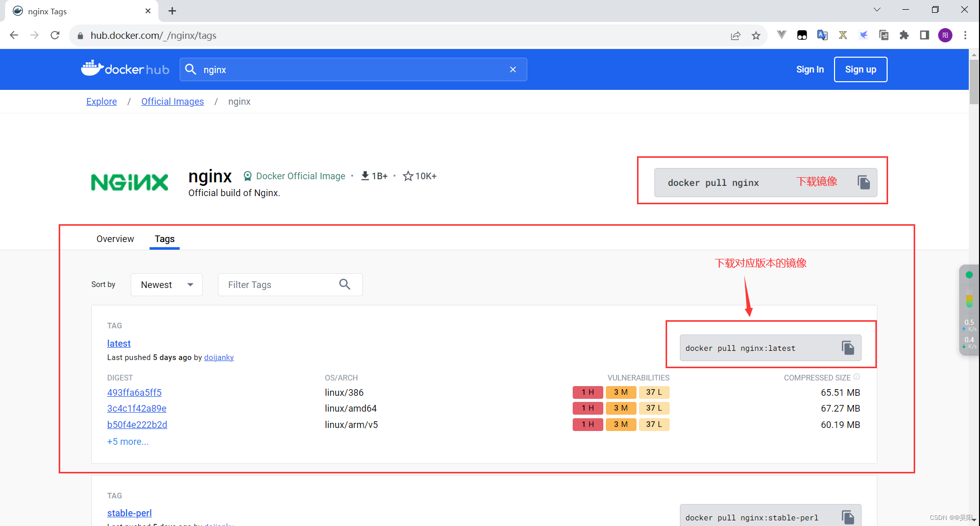This screenshot has width=980, height=526.
Task: Copy the docker pull nginx:stable-perl command
Action: tap(848, 517)
